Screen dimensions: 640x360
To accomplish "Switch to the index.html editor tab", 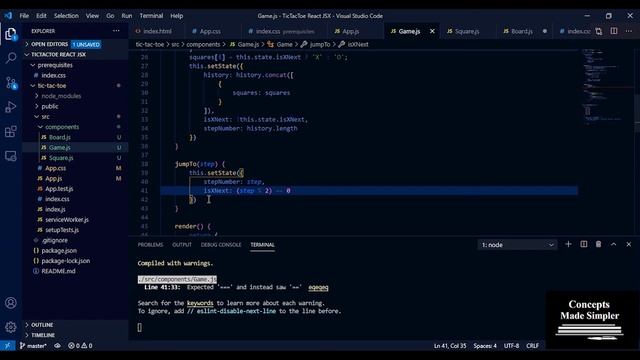I will pos(157,31).
